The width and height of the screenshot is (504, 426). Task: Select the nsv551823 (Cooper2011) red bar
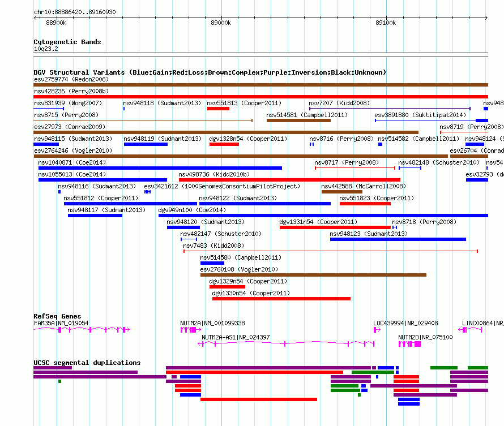pyautogui.click(x=365, y=204)
